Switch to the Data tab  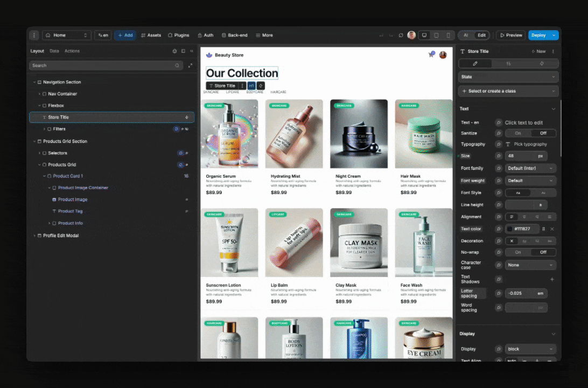54,51
